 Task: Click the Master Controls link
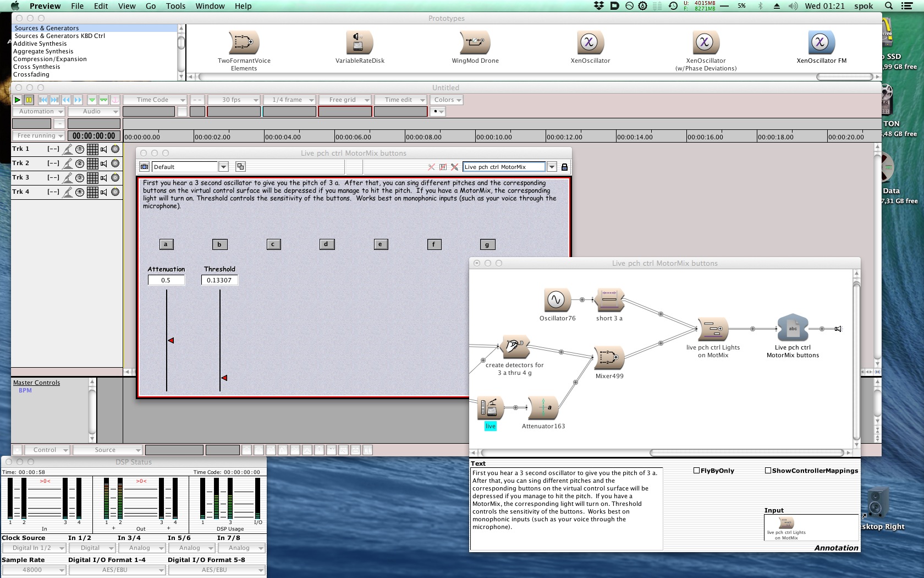[36, 383]
